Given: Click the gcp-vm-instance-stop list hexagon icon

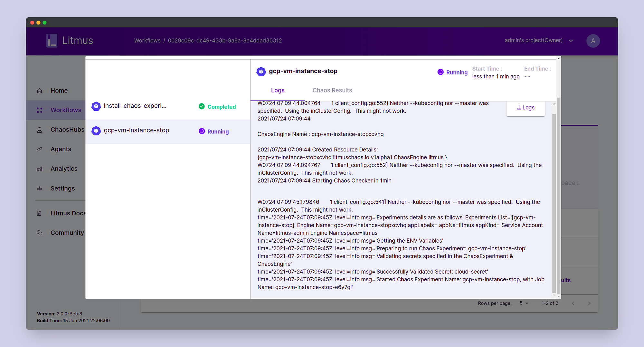Looking at the screenshot, I should coord(96,131).
